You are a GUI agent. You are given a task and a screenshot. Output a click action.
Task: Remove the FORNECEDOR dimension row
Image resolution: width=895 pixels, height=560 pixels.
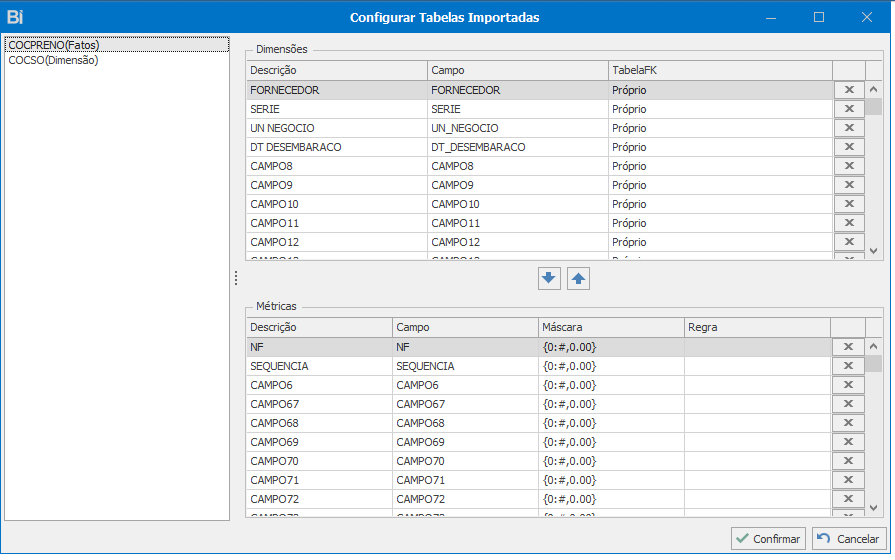[849, 90]
